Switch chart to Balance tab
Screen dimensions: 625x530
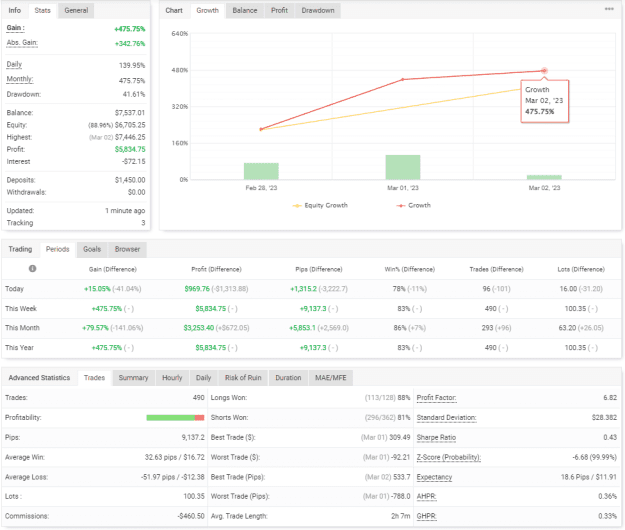pyautogui.click(x=245, y=10)
